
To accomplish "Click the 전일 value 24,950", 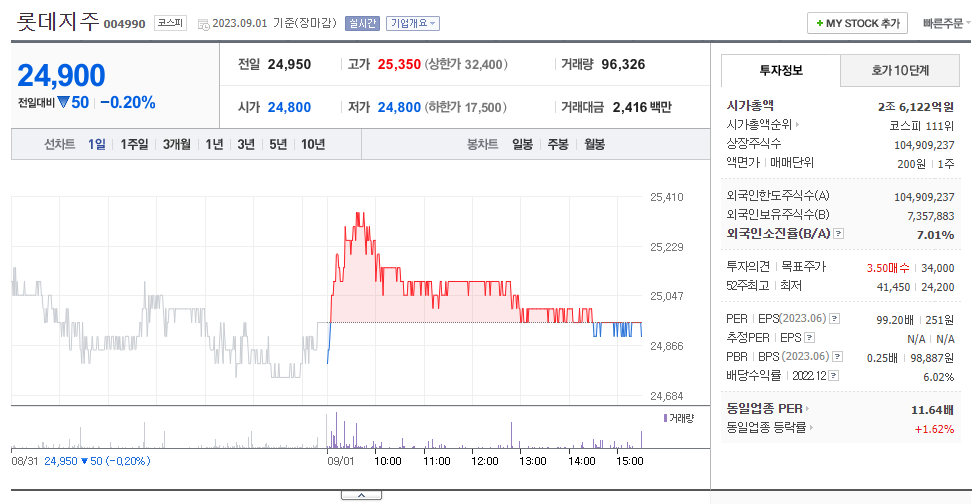I will click(289, 64).
